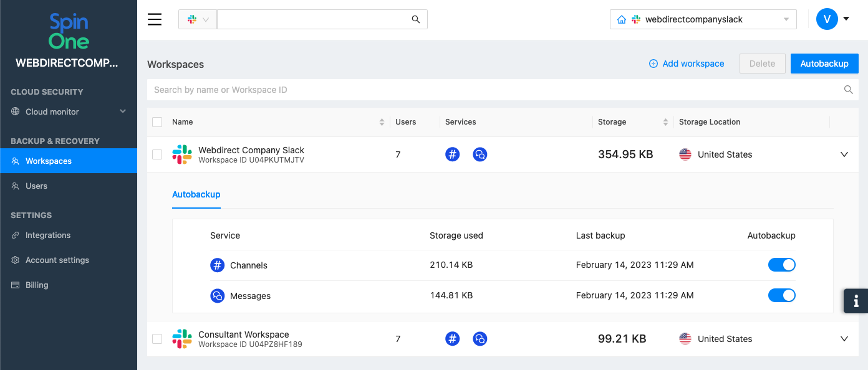This screenshot has height=370, width=868.
Task: Click the info icon on right edge
Action: [x=856, y=301]
